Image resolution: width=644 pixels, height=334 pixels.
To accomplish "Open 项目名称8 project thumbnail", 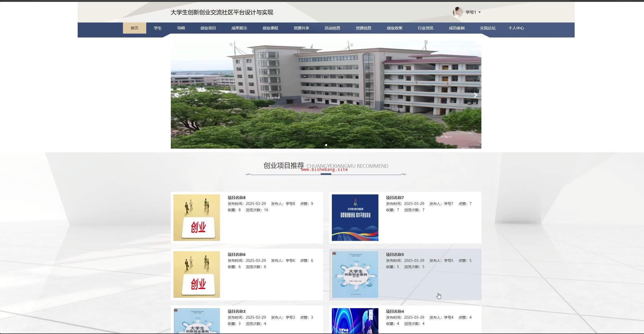I will coord(196,217).
